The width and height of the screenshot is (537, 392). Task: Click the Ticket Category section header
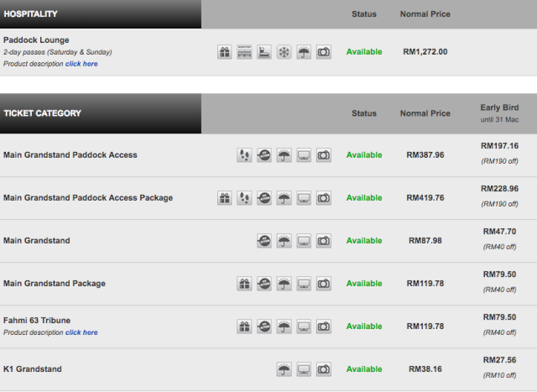click(x=42, y=113)
